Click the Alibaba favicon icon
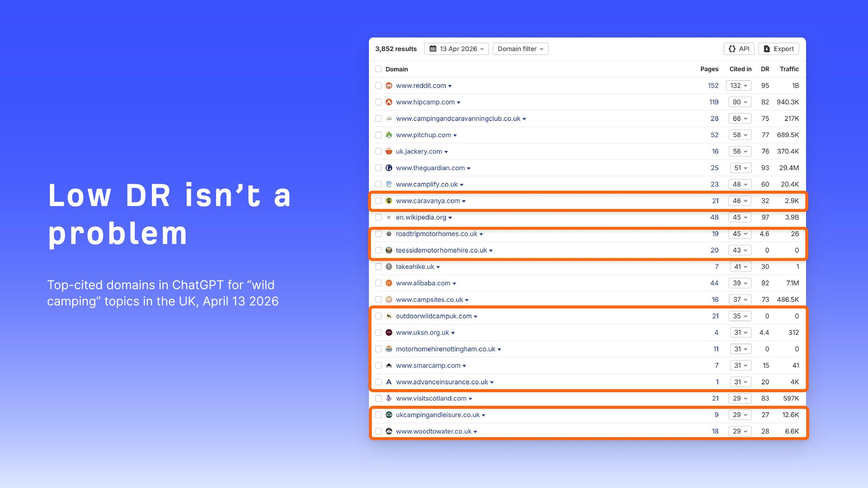868x488 pixels. 389,283
